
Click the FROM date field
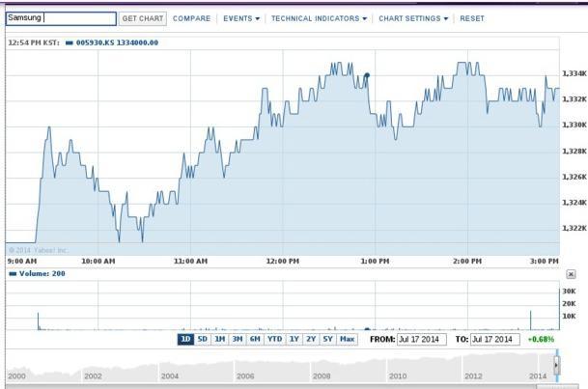tap(422, 340)
